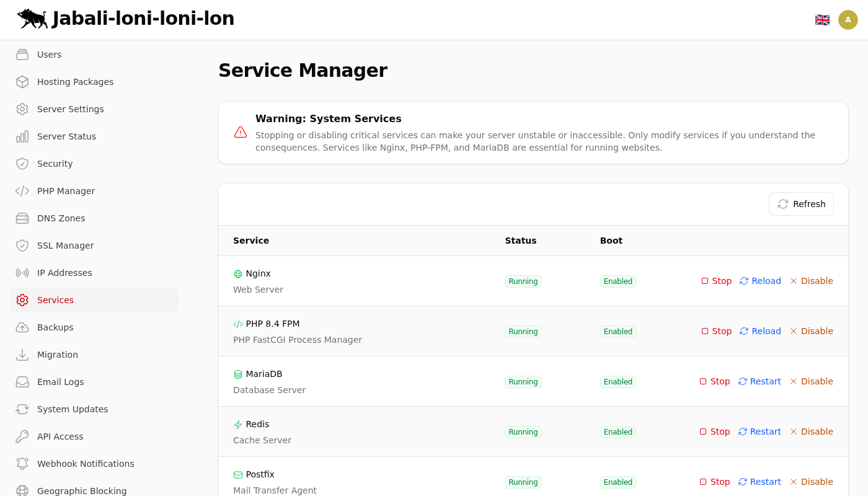Disable Nginx at boot
Screen dimensions: 868x496
[x=811, y=281]
